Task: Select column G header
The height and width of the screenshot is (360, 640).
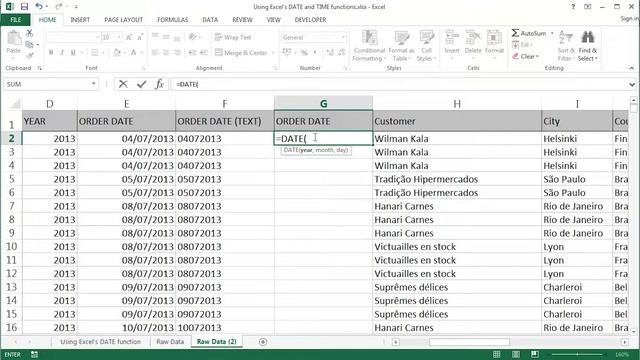Action: coord(323,104)
